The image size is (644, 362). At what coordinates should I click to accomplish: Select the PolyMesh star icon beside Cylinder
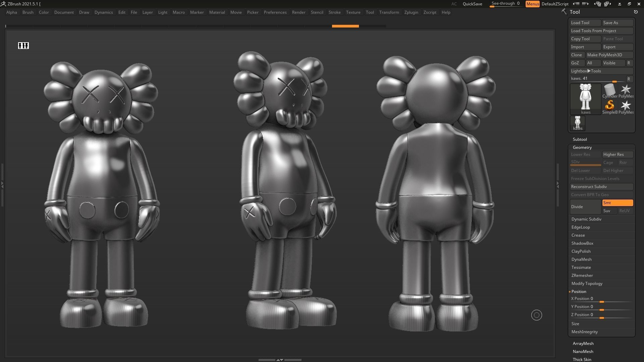pos(626,91)
